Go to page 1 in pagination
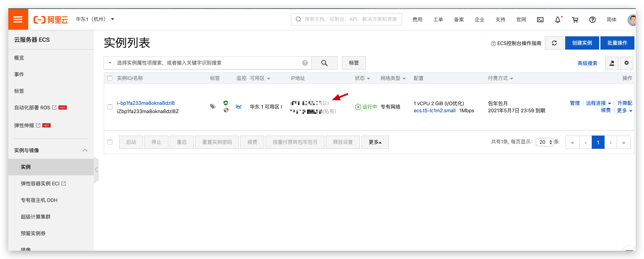 click(x=598, y=142)
